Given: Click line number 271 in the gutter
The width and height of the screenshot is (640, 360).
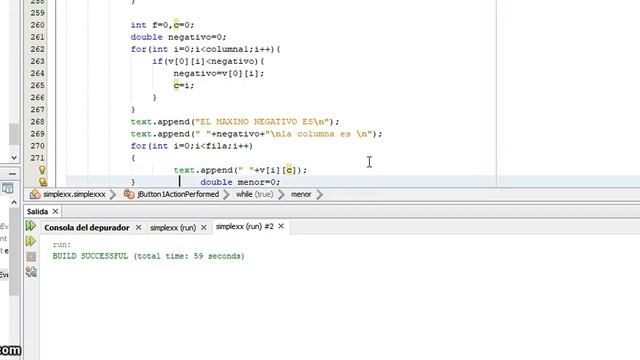Looking at the screenshot, I should (x=38, y=158).
